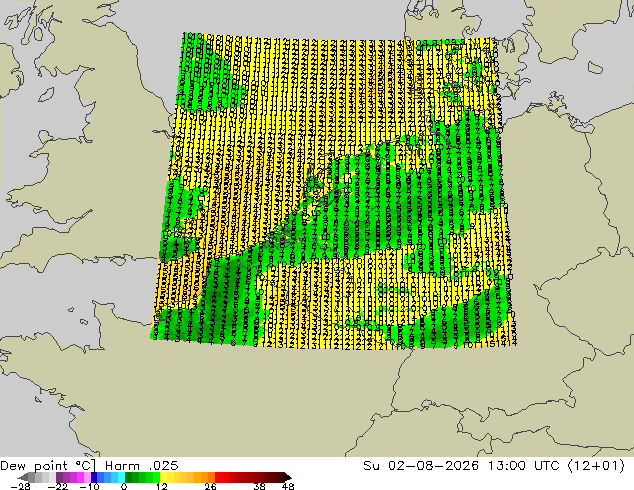The image size is (634, 490).
Task: Click the '-22' legend value
Action: pyautogui.click(x=58, y=486)
